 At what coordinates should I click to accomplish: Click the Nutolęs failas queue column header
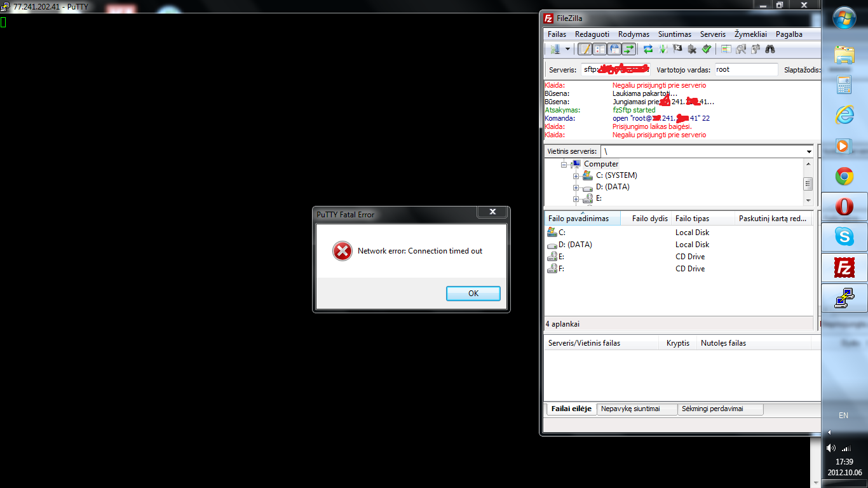tap(754, 343)
